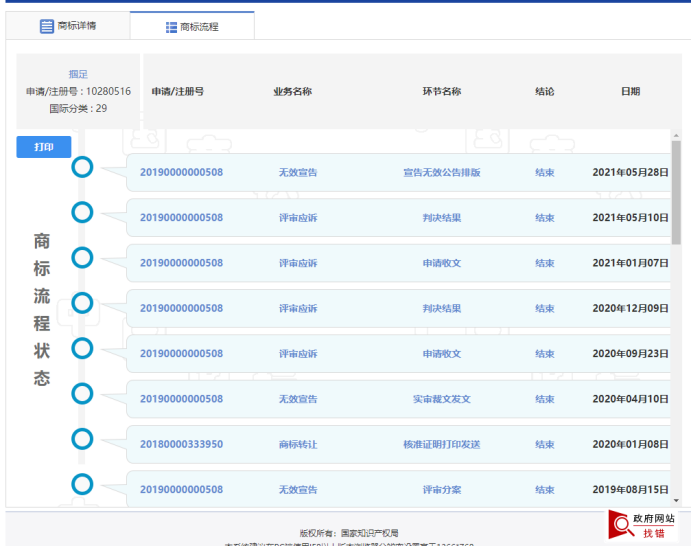Click the process list scrollbar thumb
The width and height of the screenshot is (692, 546).
[x=676, y=192]
